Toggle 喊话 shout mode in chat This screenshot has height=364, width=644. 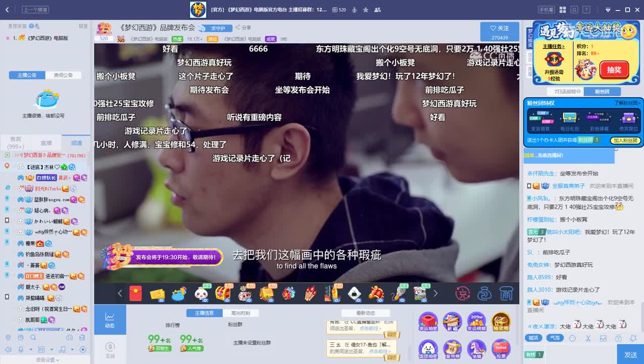pyautogui.click(x=533, y=338)
